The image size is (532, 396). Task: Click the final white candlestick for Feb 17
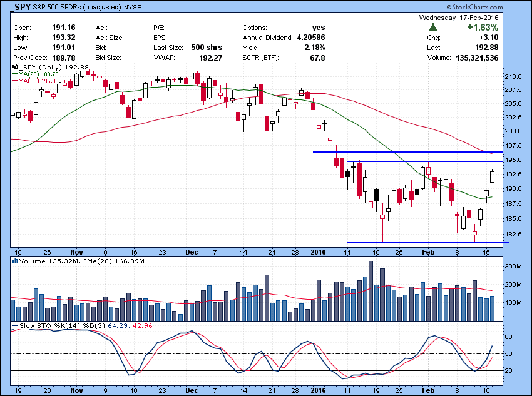point(493,176)
